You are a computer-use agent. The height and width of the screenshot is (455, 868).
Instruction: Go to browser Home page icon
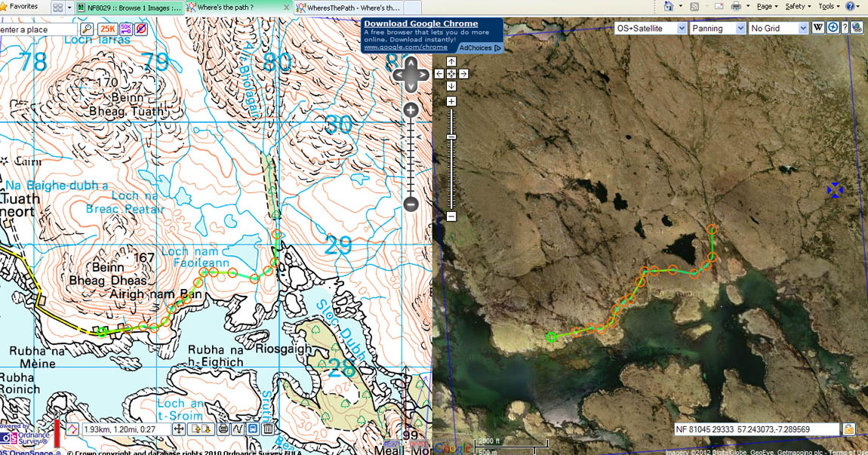[668, 6]
